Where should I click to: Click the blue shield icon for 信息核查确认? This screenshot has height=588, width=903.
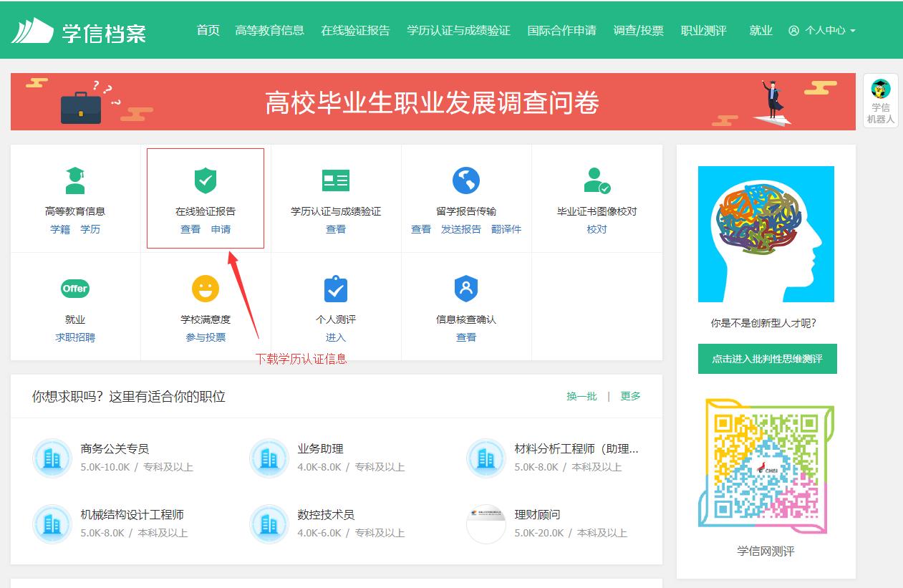[465, 288]
